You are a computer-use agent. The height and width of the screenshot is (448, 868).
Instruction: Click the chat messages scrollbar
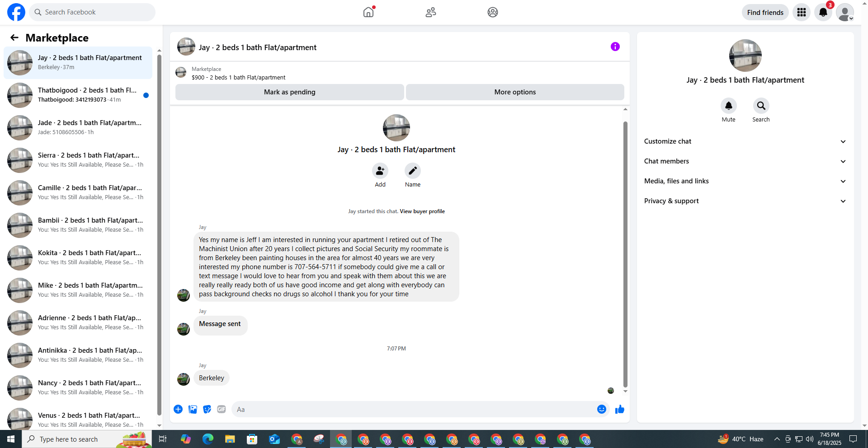(x=625, y=254)
